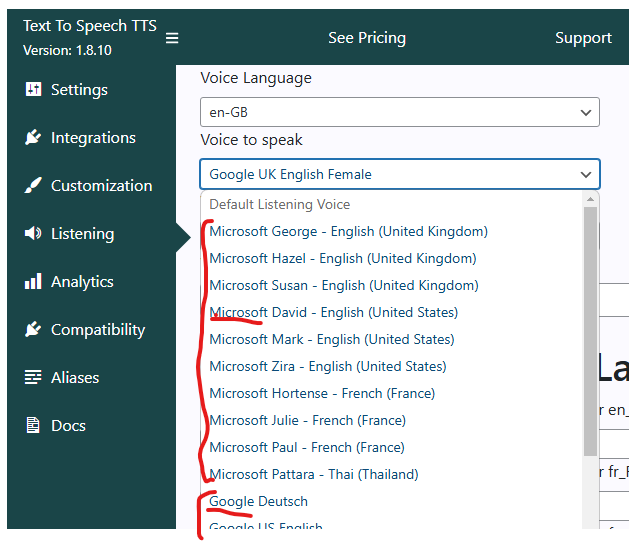Click the Customization brush icon

click(33, 185)
